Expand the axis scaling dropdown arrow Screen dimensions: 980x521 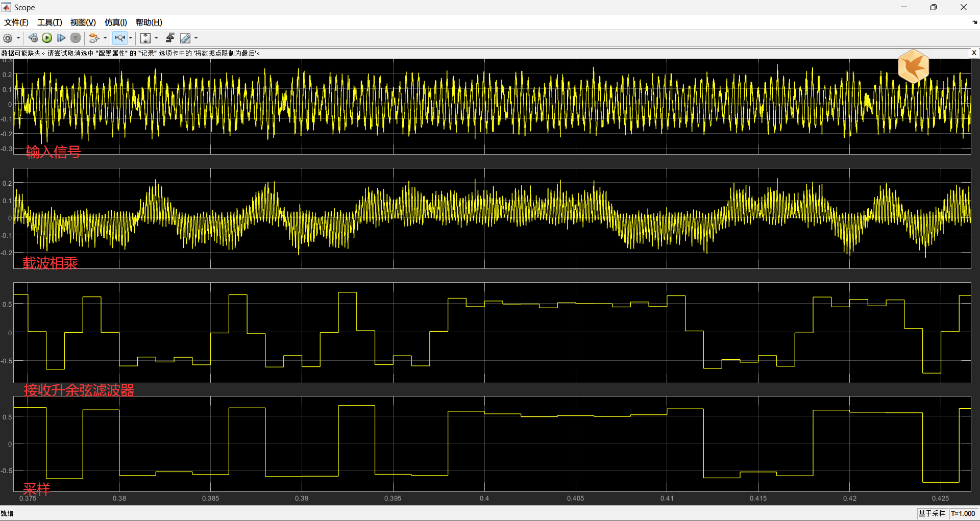point(156,38)
